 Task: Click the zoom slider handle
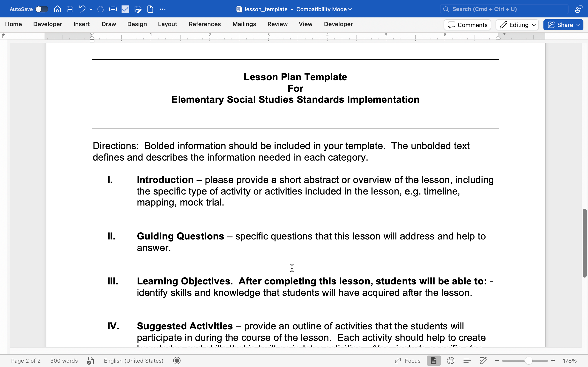(x=529, y=361)
